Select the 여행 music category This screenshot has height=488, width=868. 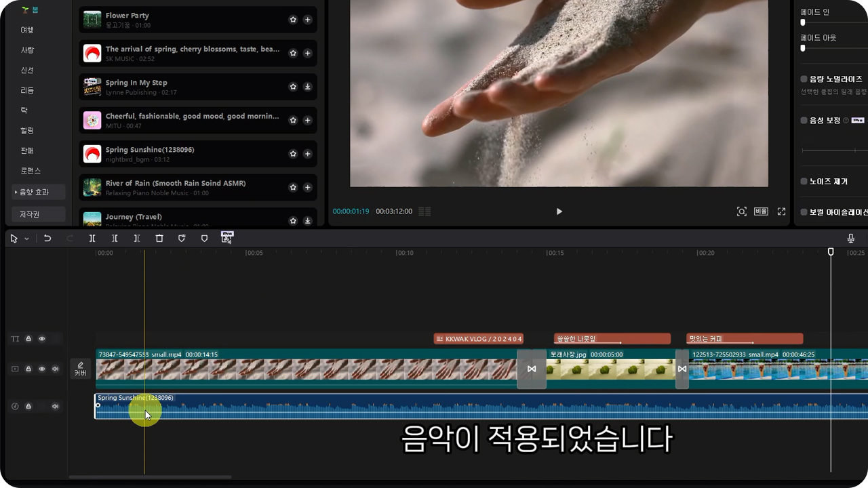click(x=27, y=30)
